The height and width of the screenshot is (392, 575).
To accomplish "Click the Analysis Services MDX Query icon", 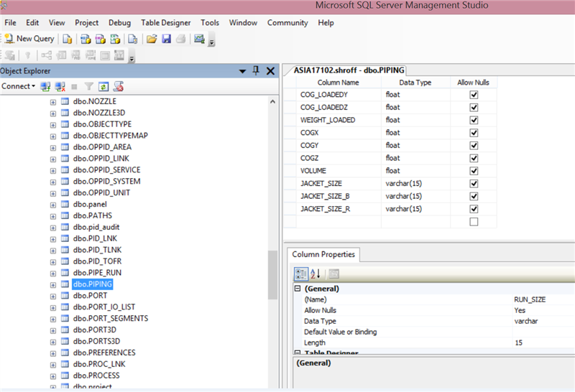I will tap(86, 39).
